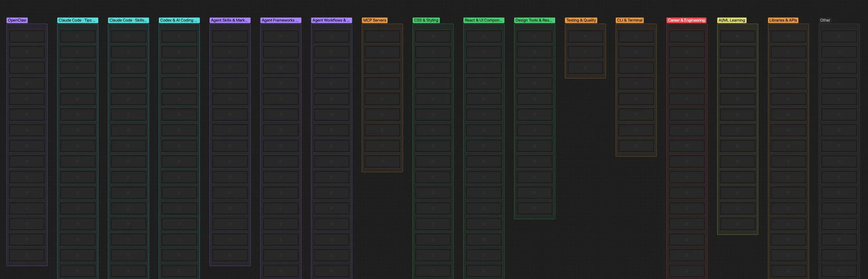Click the "Agent Frameworks ..." group label
This screenshot has height=279, width=868.
pos(281,20)
